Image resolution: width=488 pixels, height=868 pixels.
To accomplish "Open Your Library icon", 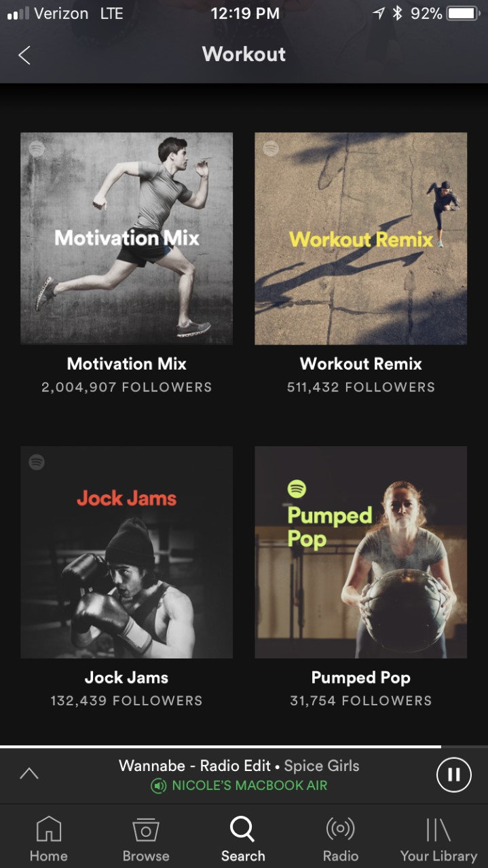I will click(438, 830).
